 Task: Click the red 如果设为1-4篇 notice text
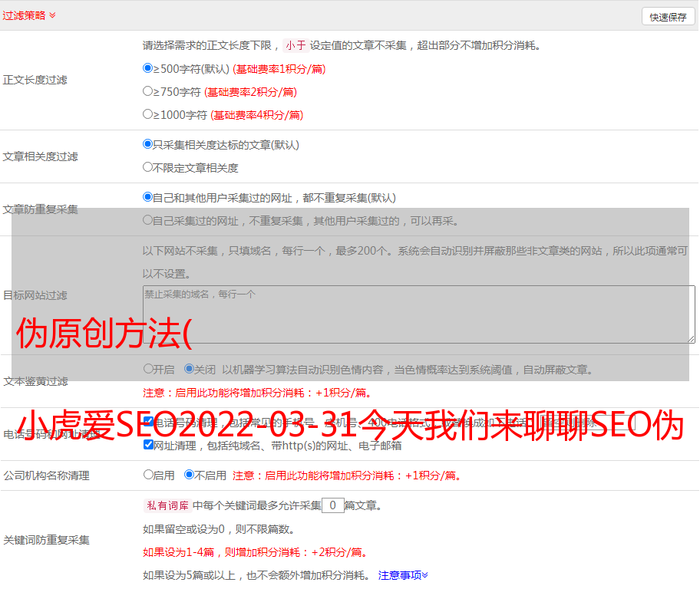click(x=255, y=552)
